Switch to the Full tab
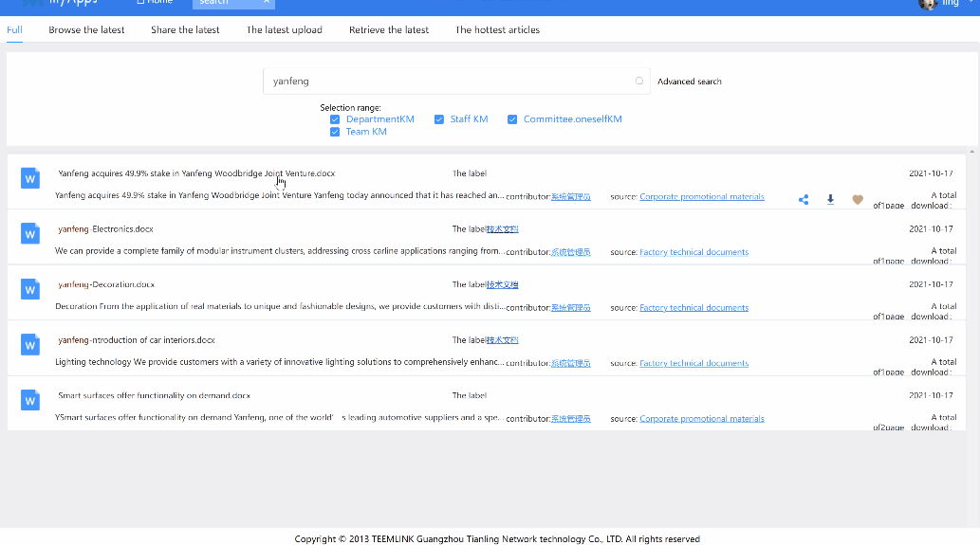The height and width of the screenshot is (545, 980). point(14,30)
